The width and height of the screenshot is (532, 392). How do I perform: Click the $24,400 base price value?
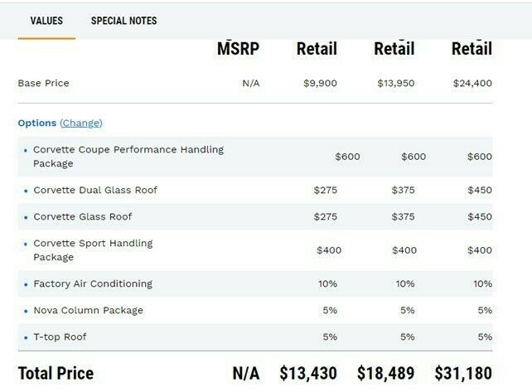point(472,83)
